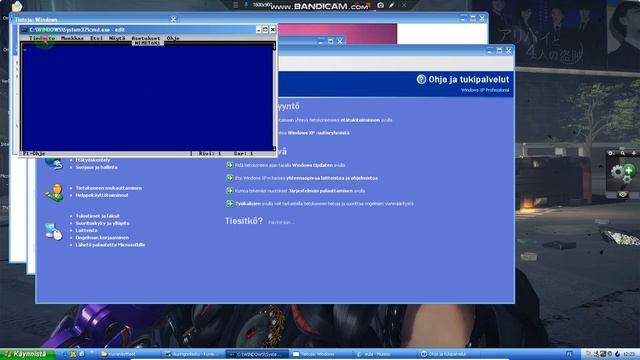
Task: Toggle the eye icon on the right panel
Action: point(622,195)
